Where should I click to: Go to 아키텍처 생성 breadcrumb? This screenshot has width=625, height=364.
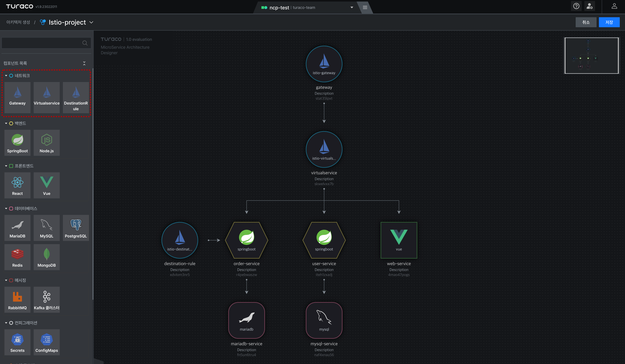(18, 22)
